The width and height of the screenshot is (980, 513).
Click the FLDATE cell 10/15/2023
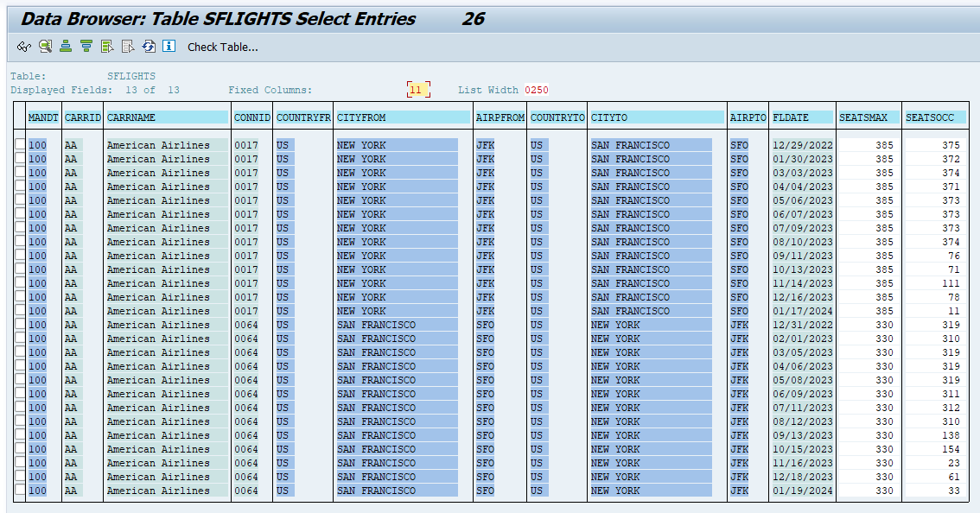click(x=803, y=449)
